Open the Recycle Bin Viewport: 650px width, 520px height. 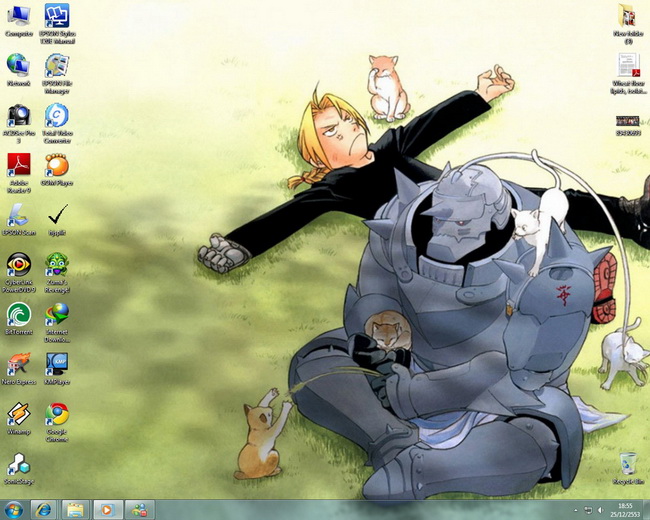pyautogui.click(x=628, y=469)
